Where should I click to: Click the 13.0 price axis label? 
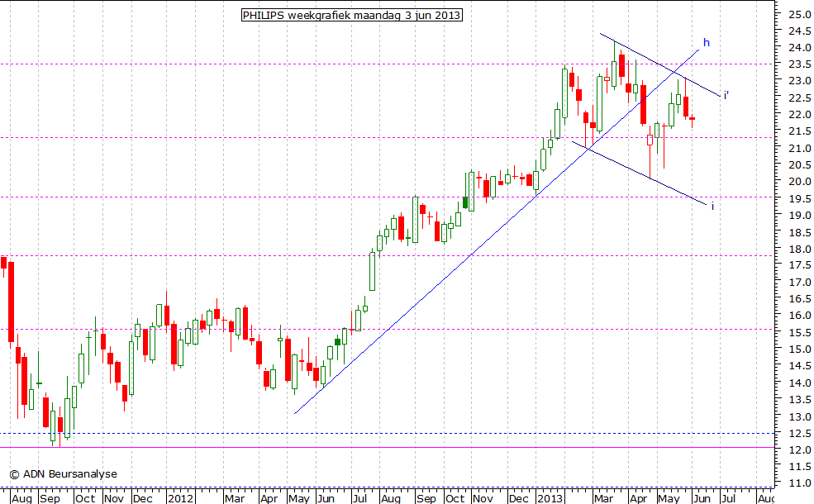799,416
